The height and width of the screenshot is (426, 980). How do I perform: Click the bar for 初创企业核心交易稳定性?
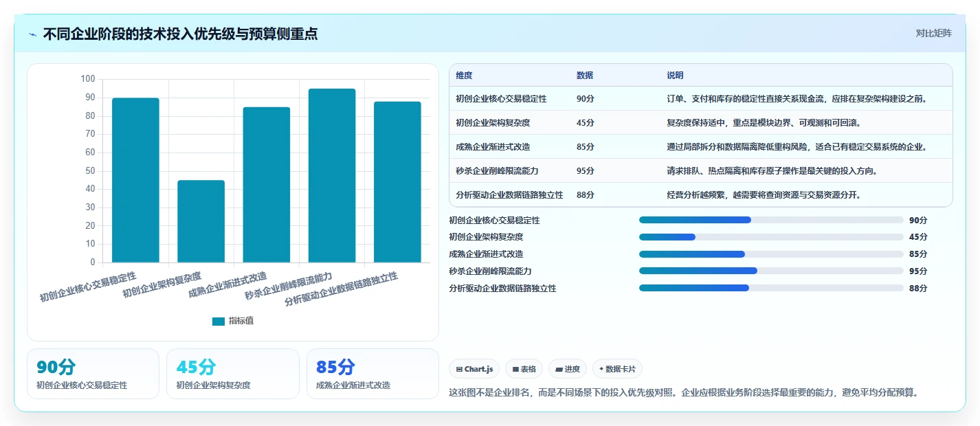tap(136, 180)
